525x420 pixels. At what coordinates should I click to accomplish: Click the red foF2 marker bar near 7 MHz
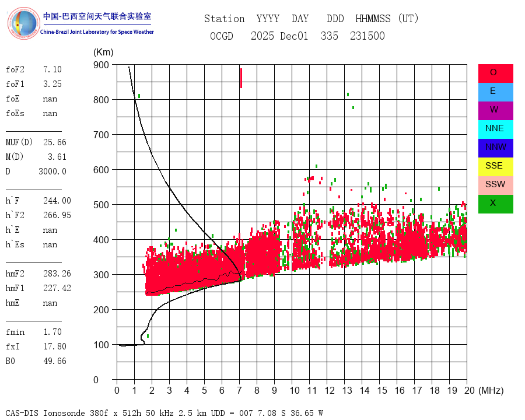(x=241, y=78)
